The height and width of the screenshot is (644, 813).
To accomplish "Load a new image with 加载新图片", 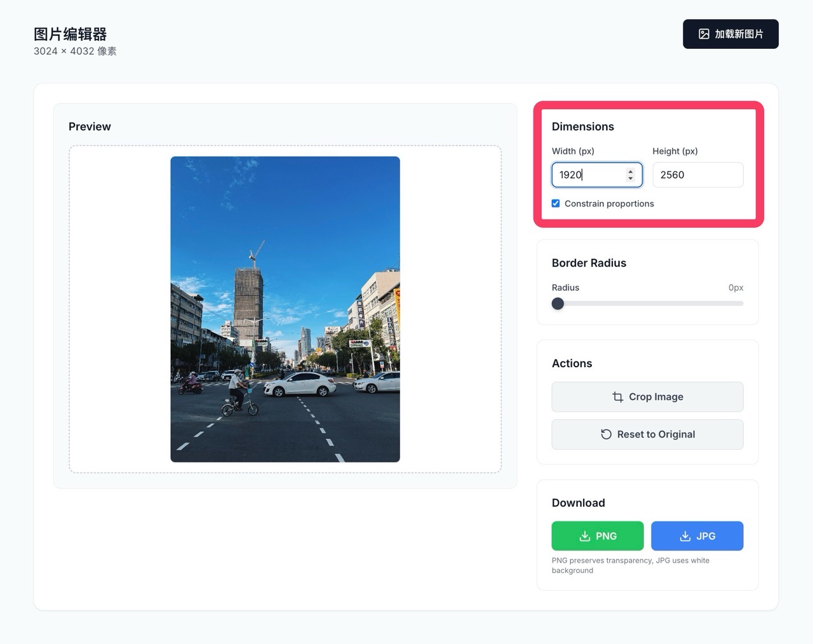I will (730, 34).
